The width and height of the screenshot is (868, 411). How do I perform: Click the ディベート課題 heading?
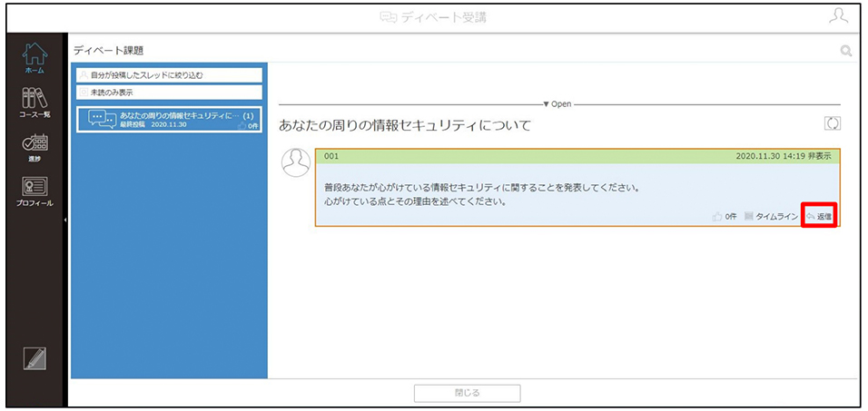109,50
